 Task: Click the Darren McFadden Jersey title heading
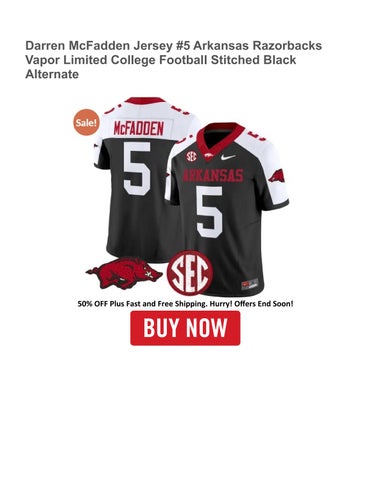174,60
